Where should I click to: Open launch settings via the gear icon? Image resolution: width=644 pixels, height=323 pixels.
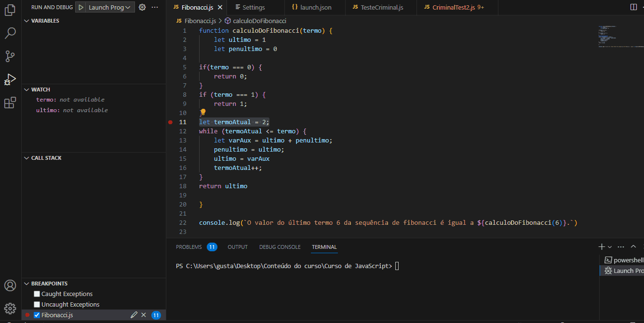(142, 7)
